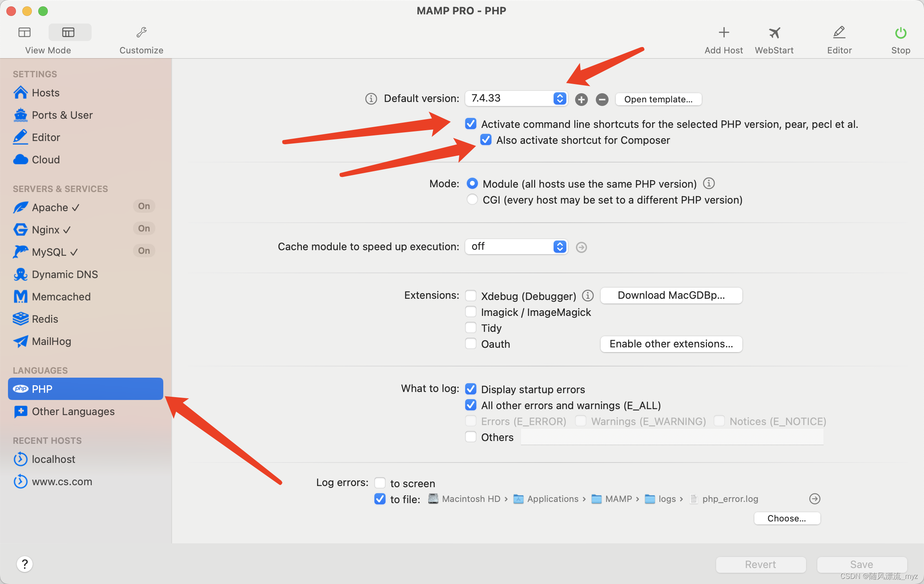Image resolution: width=924 pixels, height=584 pixels.
Task: Select the CGI mode radio button
Action: pyautogui.click(x=472, y=200)
